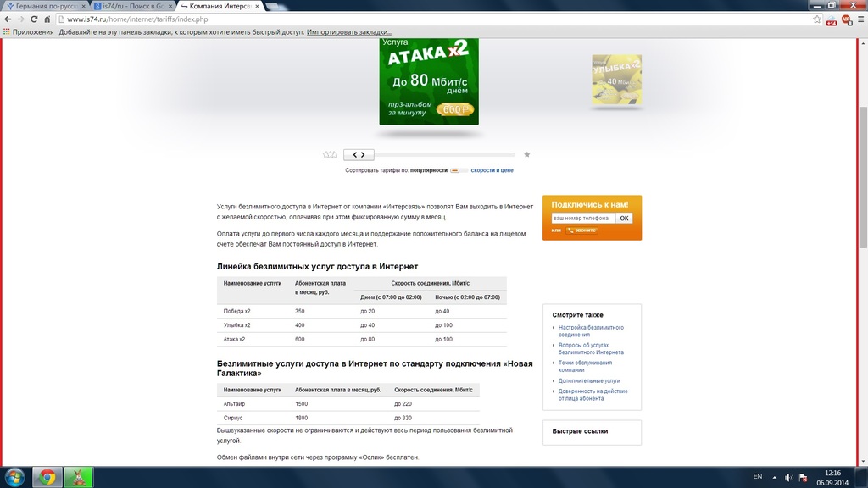Screen dimensions: 868x488
Task: Close the is74/ru Google search tab
Action: point(170,6)
